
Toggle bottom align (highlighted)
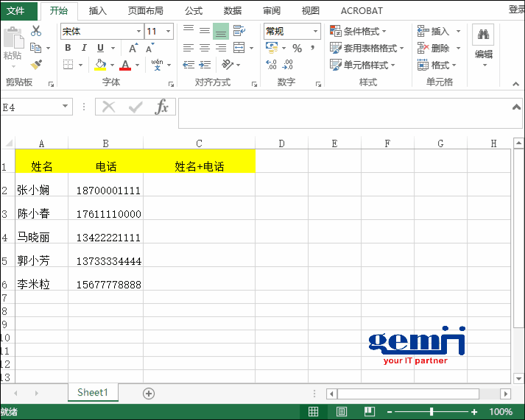(221, 32)
